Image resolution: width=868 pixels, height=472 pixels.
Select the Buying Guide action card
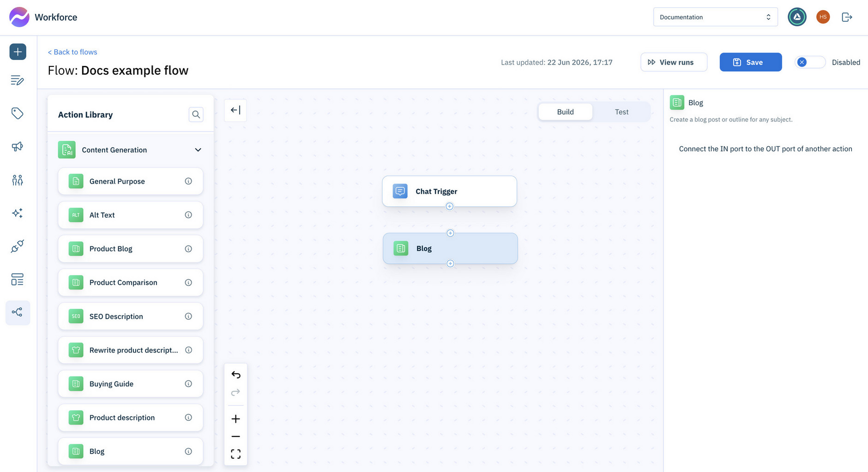(130, 384)
